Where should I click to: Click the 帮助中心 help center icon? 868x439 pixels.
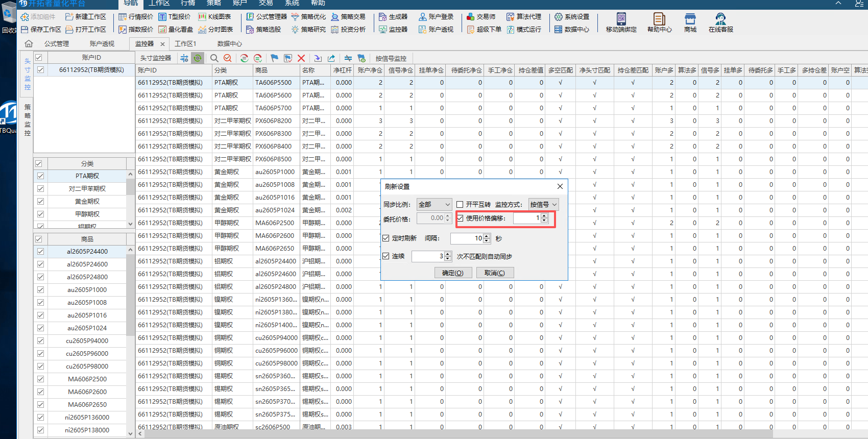(x=659, y=22)
